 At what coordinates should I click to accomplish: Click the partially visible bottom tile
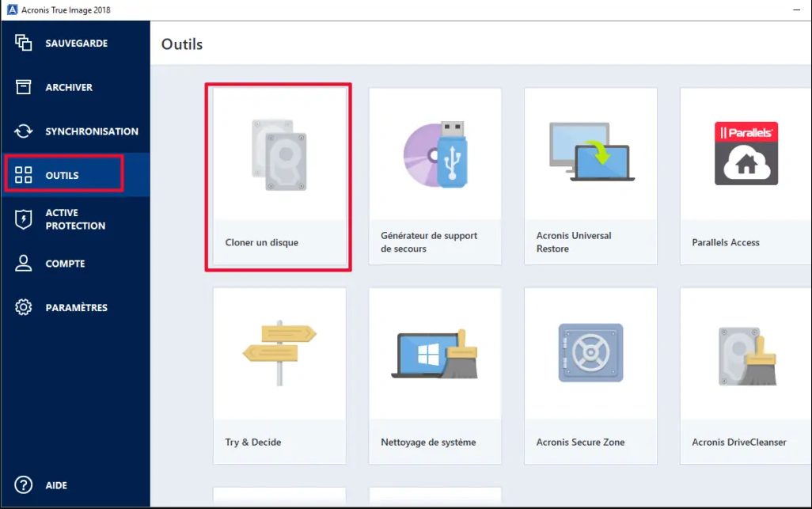(279, 500)
